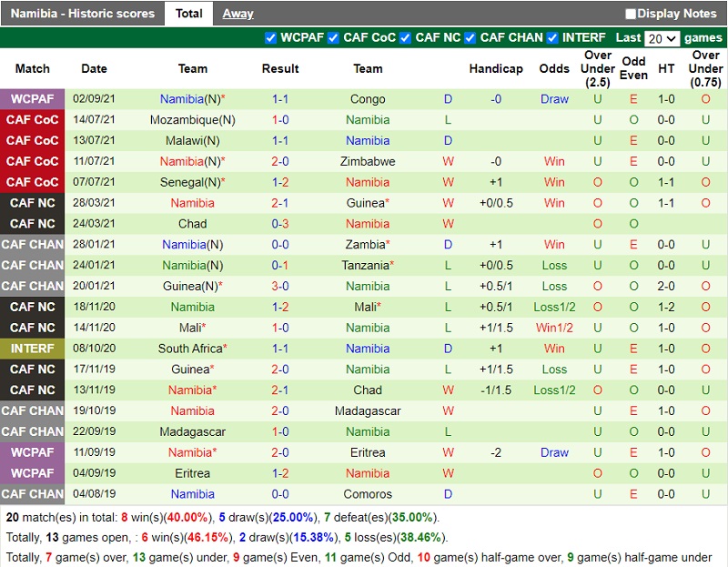The image size is (728, 567).
Task: Click 20 match(es) in total summary line
Action: tap(223, 517)
